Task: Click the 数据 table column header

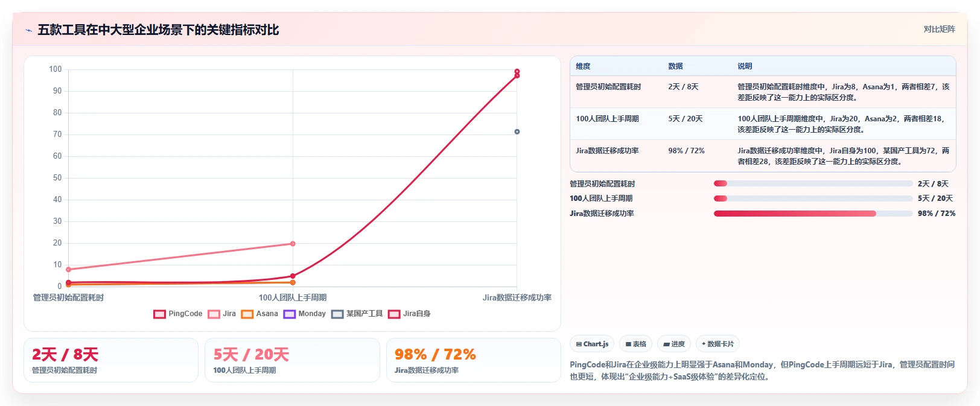Action: click(675, 66)
